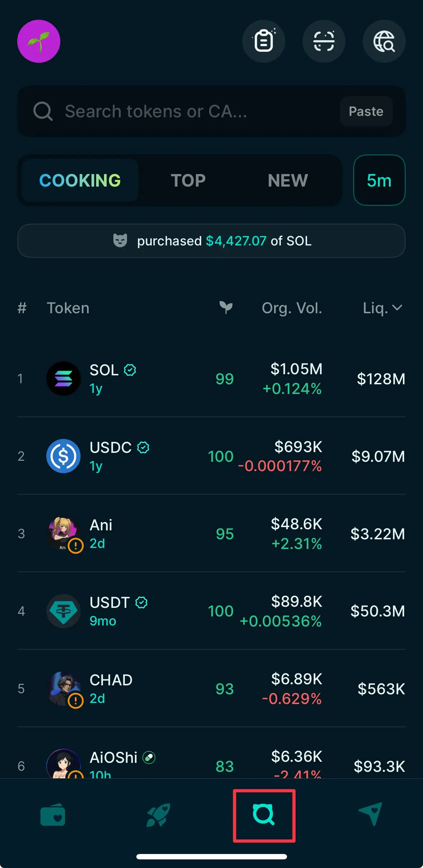This screenshot has height=868, width=423.
Task: Open the sprout profile avatar
Action: (x=39, y=41)
